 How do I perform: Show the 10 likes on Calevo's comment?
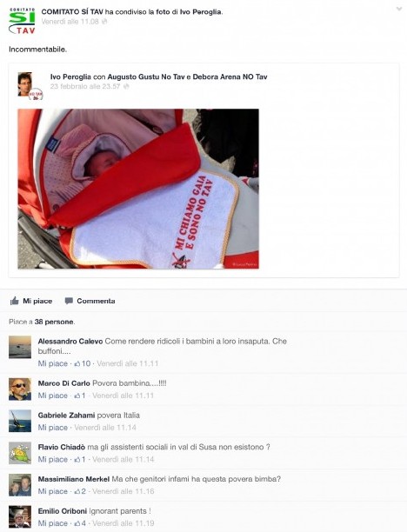tap(83, 363)
